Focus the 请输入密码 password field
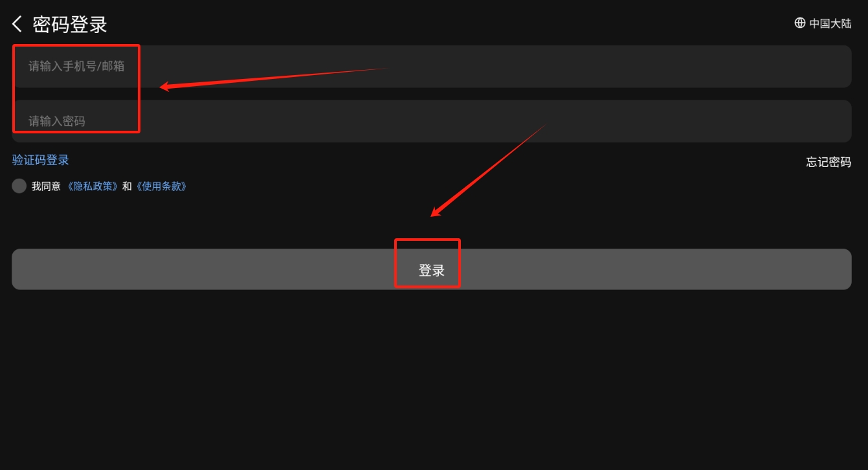868x470 pixels. [431, 121]
